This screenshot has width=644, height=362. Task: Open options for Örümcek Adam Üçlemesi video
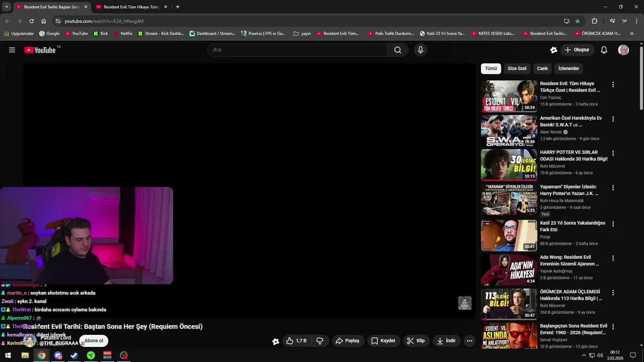click(x=613, y=293)
